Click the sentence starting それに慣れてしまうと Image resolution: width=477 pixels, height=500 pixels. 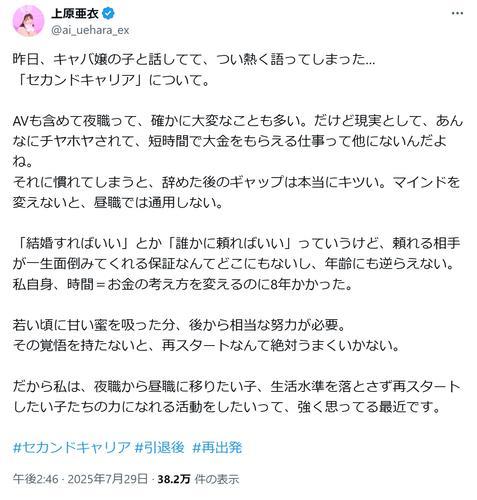(x=237, y=192)
